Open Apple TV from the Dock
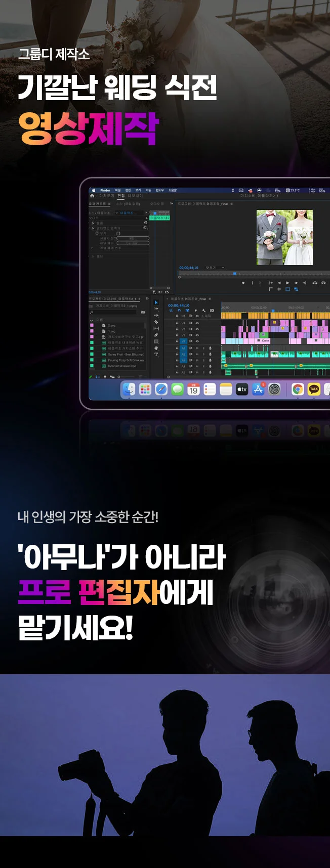The width and height of the screenshot is (330, 868). (242, 389)
